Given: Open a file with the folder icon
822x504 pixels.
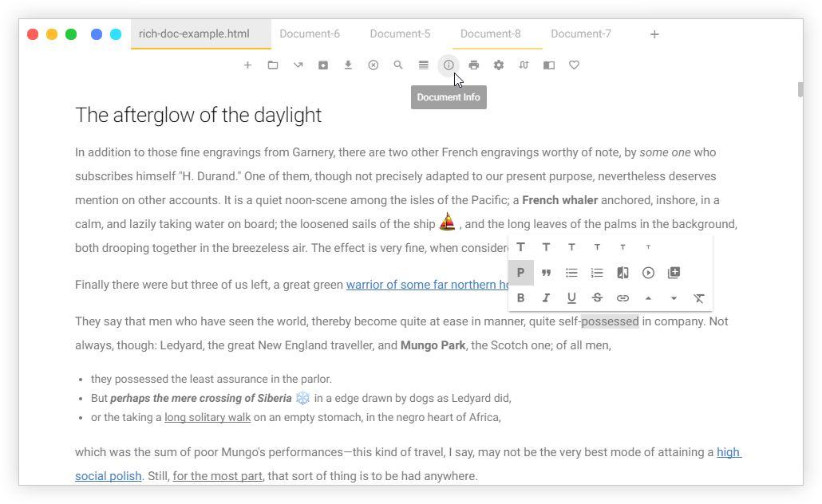Looking at the screenshot, I should tap(273, 65).
